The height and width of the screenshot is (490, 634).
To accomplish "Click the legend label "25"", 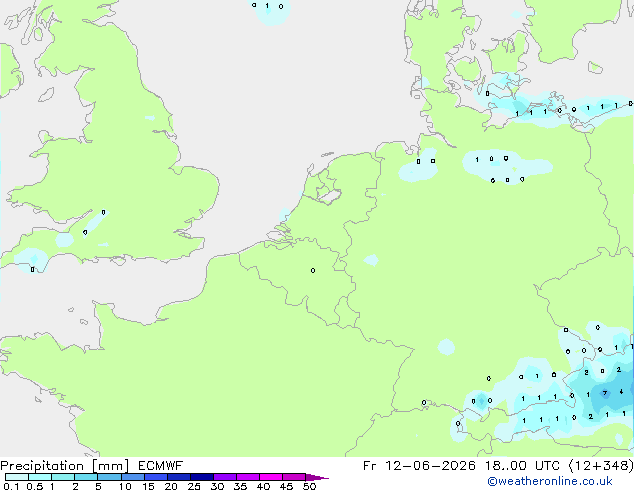I will tap(194, 486).
